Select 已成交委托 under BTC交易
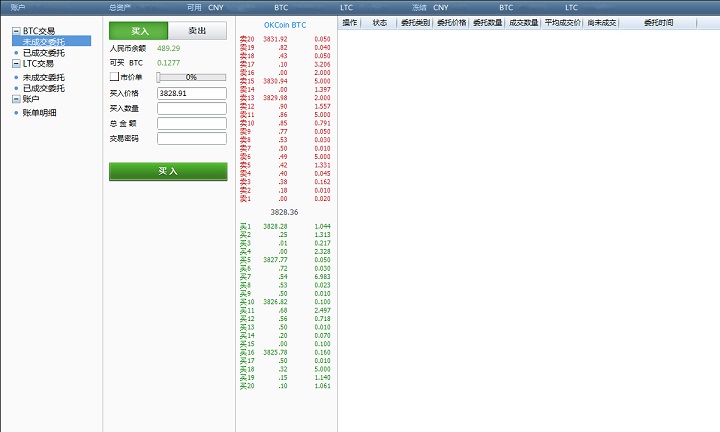Image resolution: width=720 pixels, height=432 pixels. coord(43,53)
